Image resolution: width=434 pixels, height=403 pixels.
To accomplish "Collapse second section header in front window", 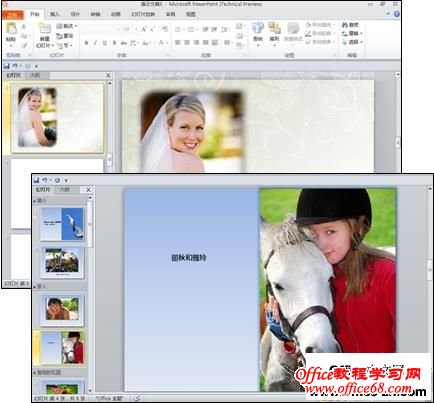I will 35,286.
